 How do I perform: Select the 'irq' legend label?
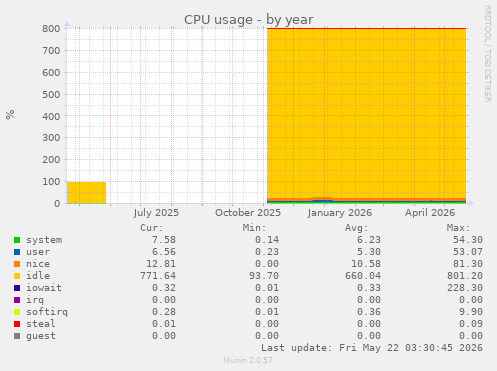coord(35,300)
